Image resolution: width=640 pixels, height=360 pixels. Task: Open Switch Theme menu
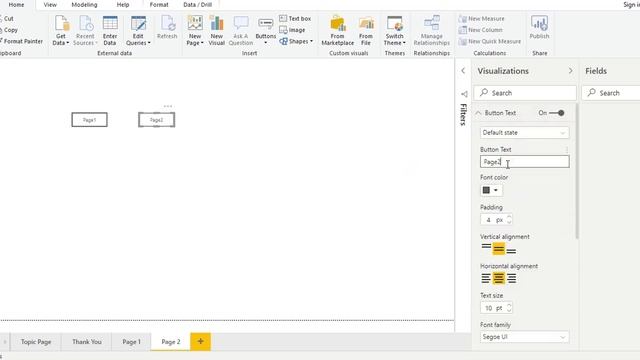point(395,31)
